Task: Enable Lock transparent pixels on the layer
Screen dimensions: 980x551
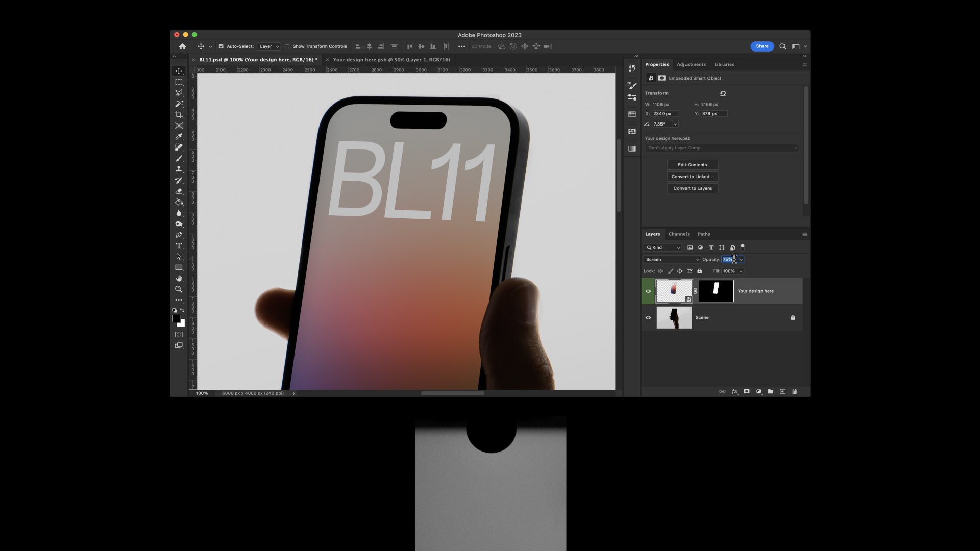Action: (660, 271)
